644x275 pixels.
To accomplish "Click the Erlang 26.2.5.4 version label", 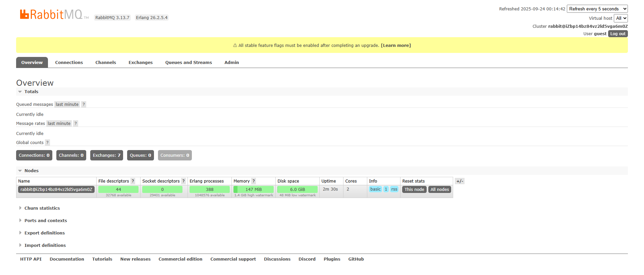I will tap(152, 18).
